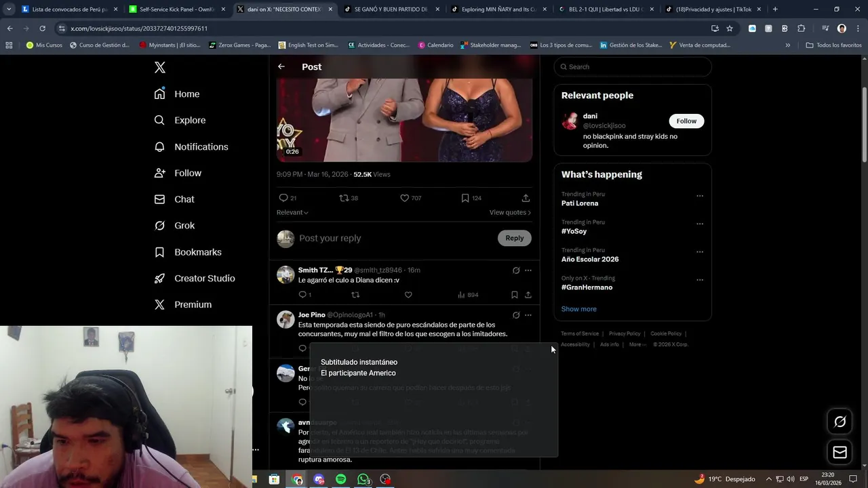This screenshot has height=488, width=868.
Task: Go back using the Post arrow
Action: pyautogui.click(x=281, y=66)
